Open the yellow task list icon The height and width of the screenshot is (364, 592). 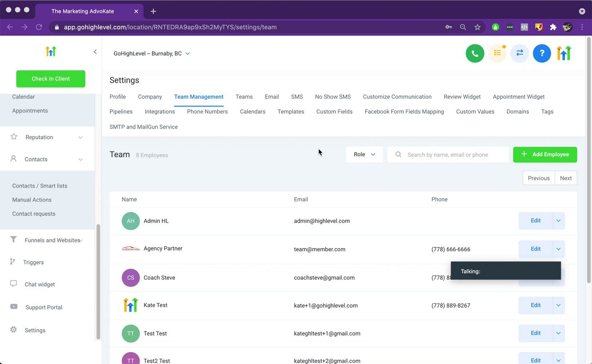[x=498, y=54]
